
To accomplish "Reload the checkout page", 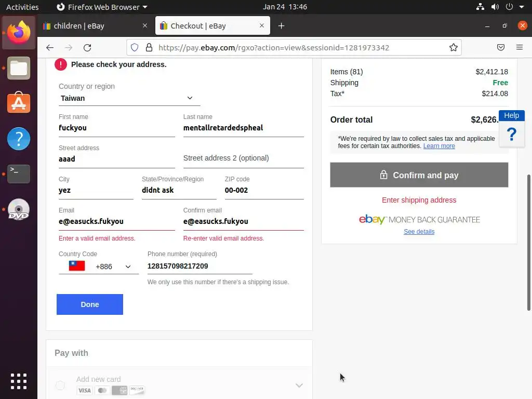I will (x=87, y=47).
